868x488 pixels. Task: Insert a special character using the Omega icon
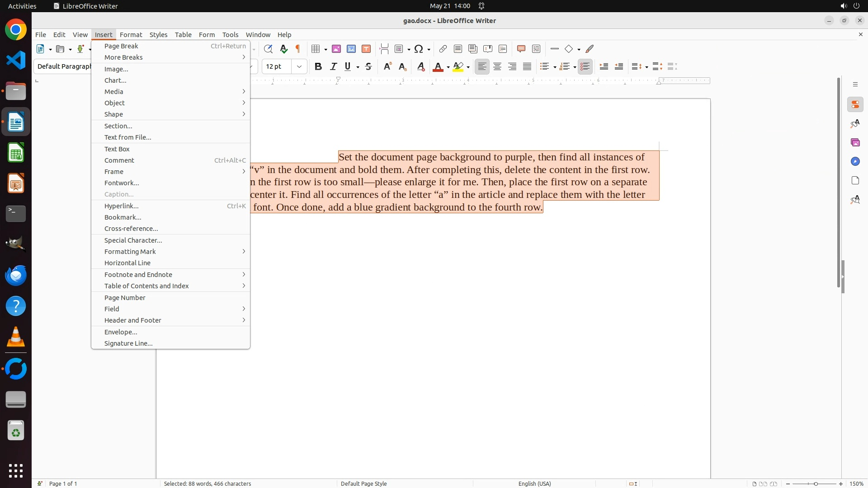point(419,49)
